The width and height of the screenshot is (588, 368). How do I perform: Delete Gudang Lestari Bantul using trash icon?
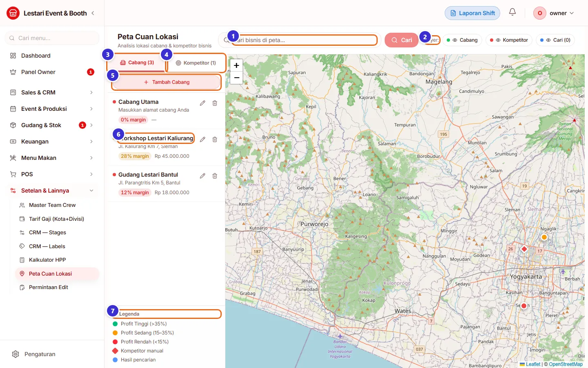coord(215,176)
